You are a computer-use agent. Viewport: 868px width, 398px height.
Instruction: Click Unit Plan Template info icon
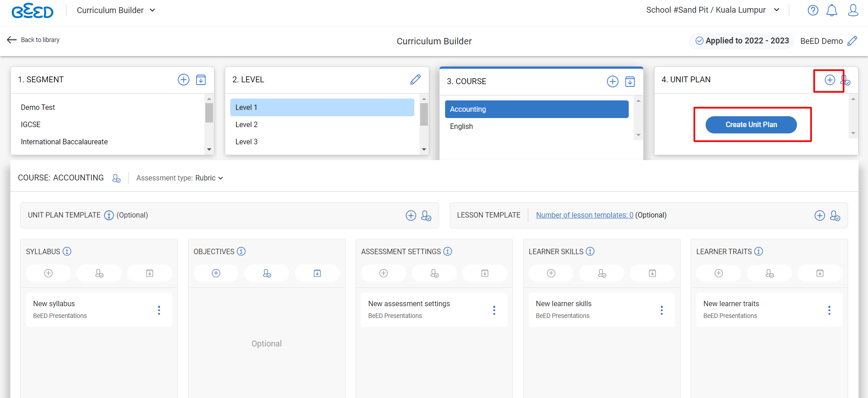tap(109, 215)
